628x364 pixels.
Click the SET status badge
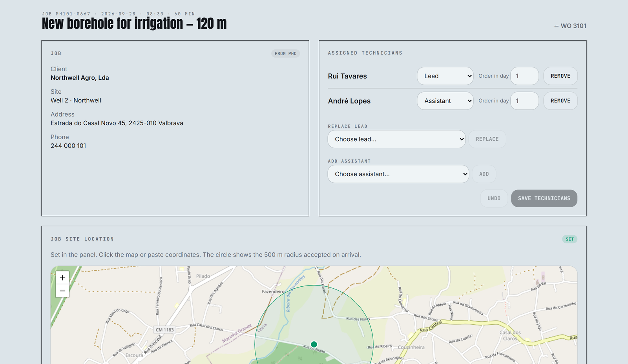(x=570, y=239)
